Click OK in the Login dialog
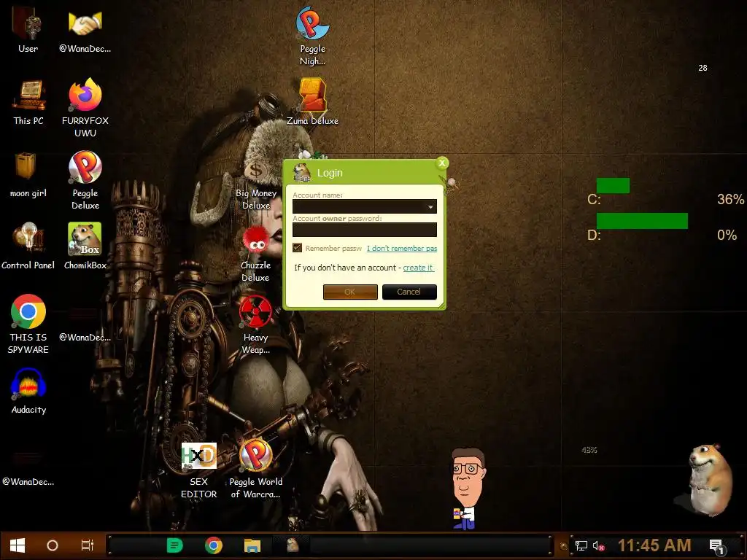Image resolution: width=747 pixels, height=560 pixels. tap(350, 292)
